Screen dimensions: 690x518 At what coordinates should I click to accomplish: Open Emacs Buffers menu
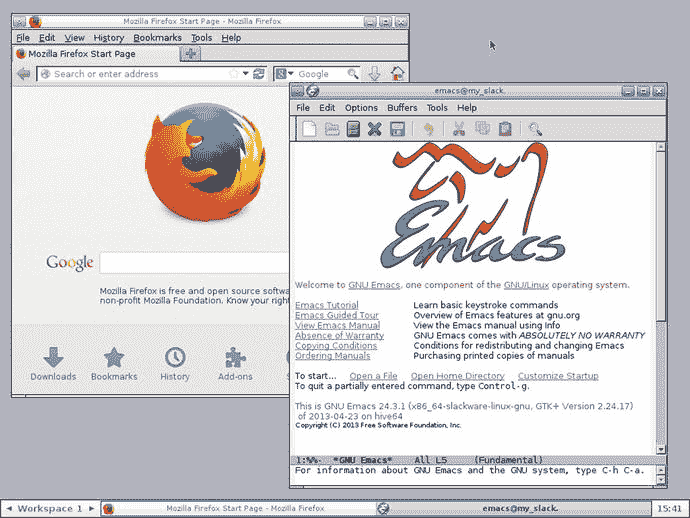tap(402, 108)
